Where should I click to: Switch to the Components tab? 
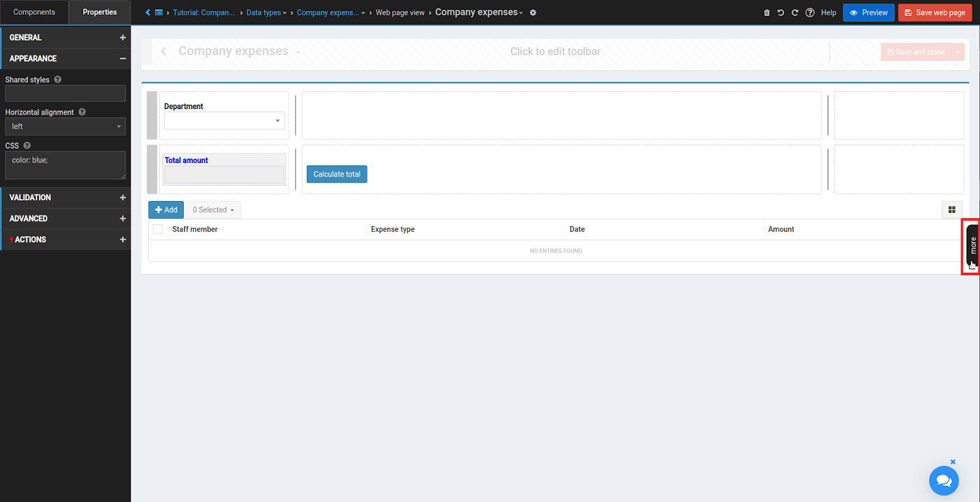coord(34,12)
